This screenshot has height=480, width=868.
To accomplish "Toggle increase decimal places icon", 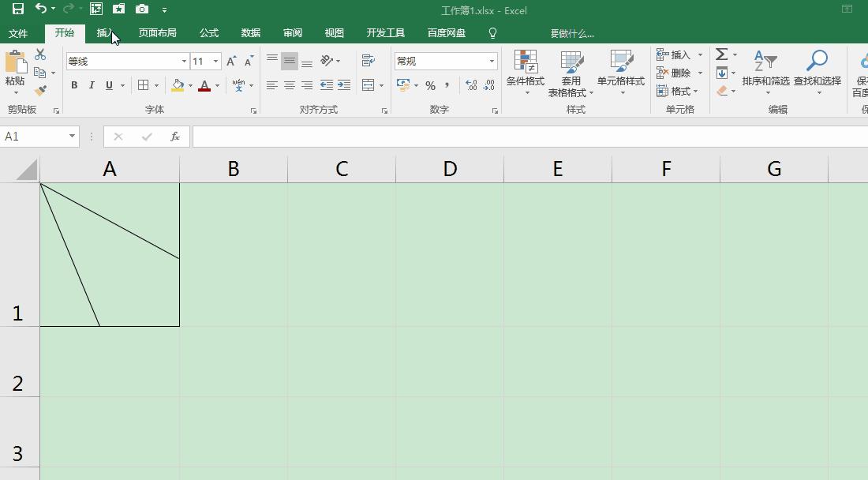I will click(x=472, y=85).
